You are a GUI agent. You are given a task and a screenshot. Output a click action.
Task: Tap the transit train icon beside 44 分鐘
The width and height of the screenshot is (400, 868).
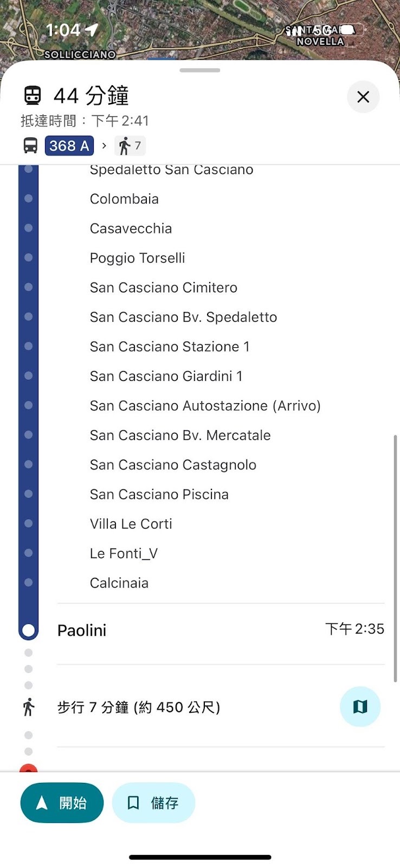[33, 96]
